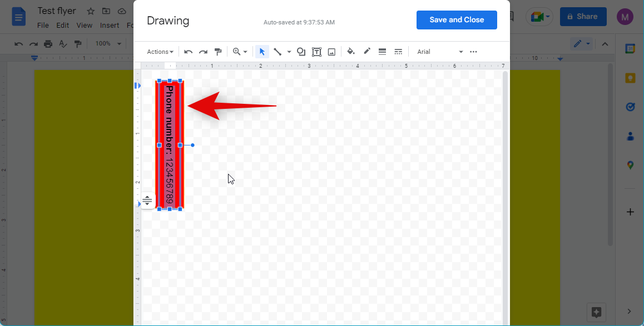Activate the Paint format tool

218,52
